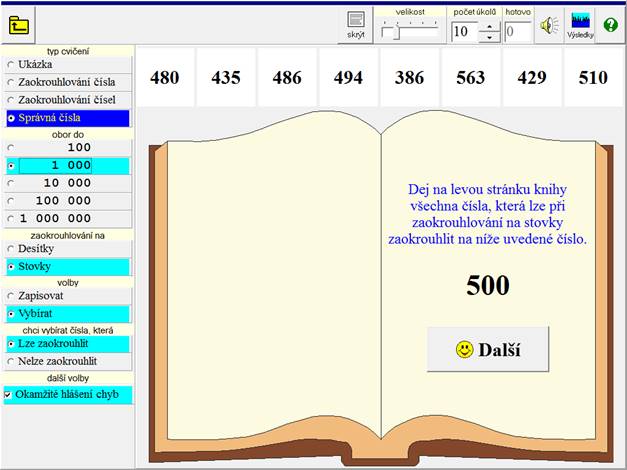Choose number range up to 100
Image resolution: width=627 pixels, height=470 pixels.
click(68, 148)
